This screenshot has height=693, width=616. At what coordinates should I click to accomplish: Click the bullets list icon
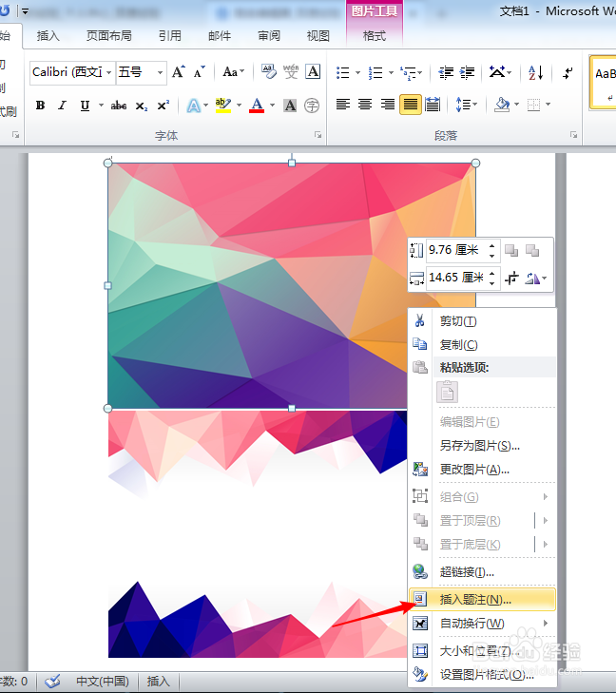tap(343, 72)
